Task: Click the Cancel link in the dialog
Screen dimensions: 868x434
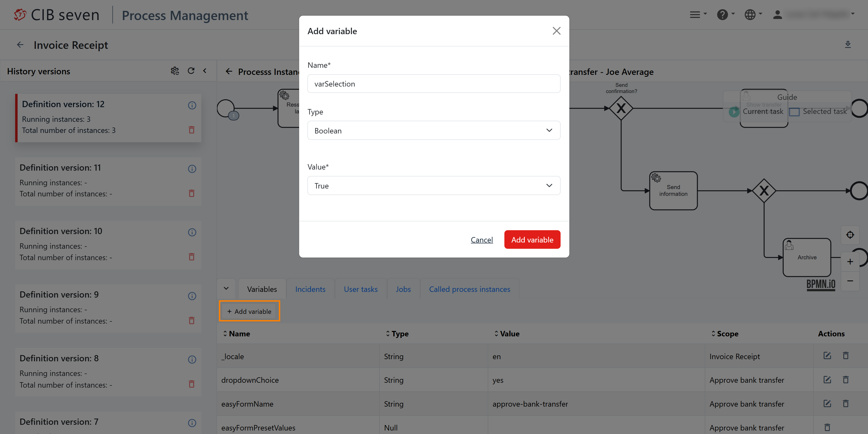Action: [x=481, y=240]
